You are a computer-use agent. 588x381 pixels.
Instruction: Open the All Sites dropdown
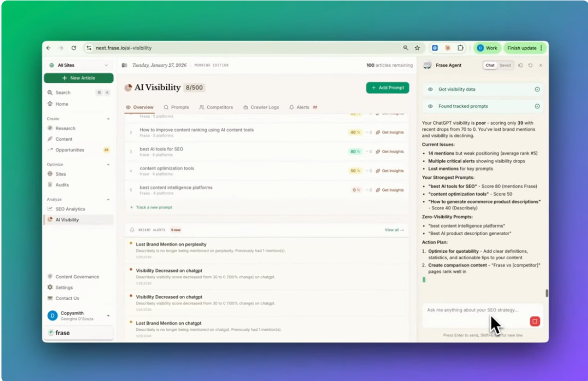pos(78,65)
